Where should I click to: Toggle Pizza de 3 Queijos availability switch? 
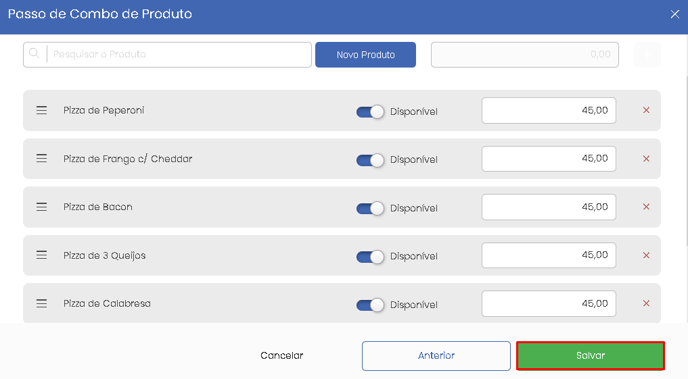click(x=370, y=257)
